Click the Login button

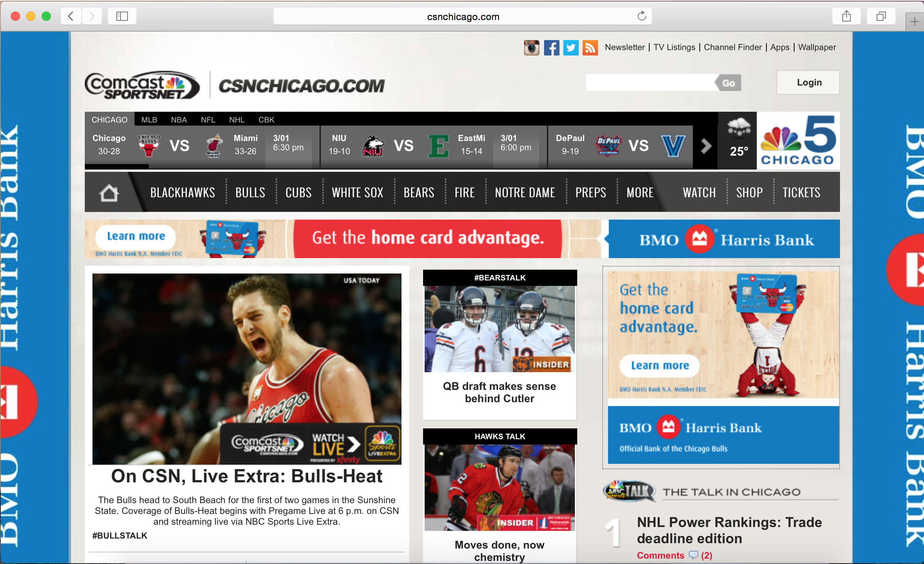click(x=808, y=82)
